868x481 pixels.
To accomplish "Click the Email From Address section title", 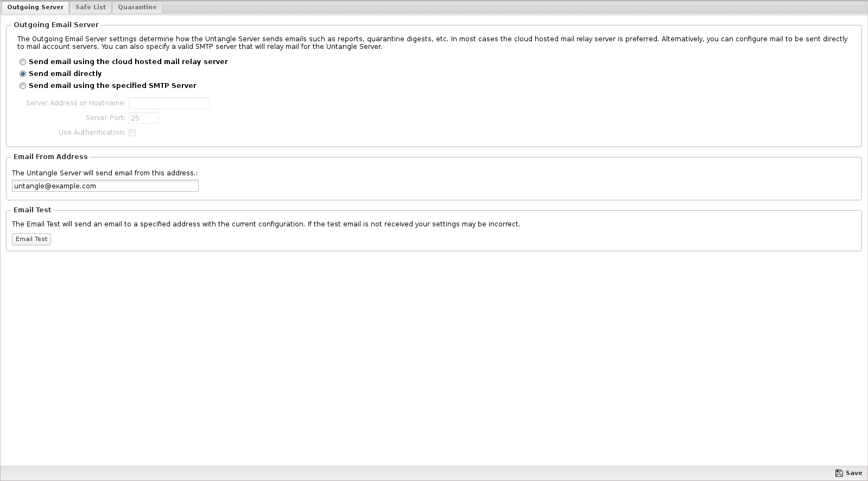I will (x=50, y=157).
